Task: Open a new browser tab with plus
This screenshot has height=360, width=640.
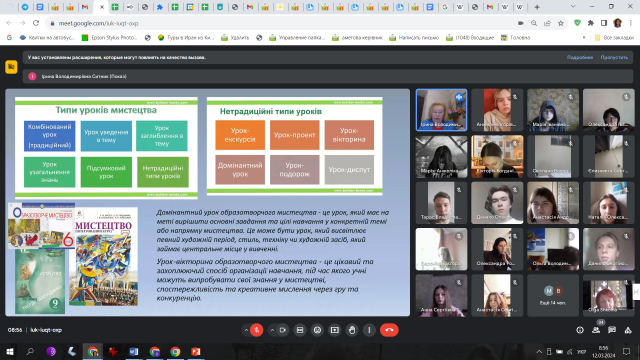Action: click(x=537, y=7)
